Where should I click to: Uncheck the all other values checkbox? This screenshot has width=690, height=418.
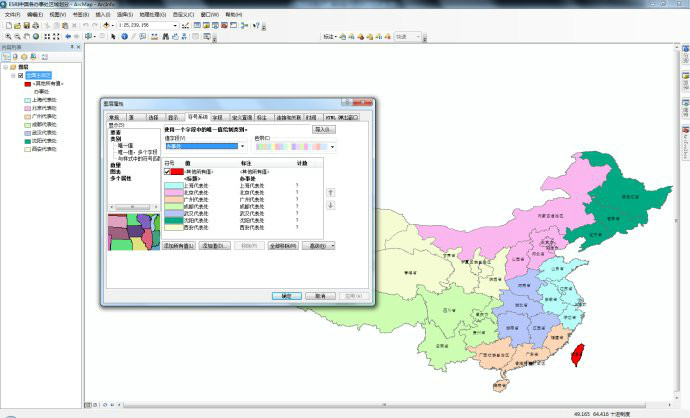[x=167, y=172]
